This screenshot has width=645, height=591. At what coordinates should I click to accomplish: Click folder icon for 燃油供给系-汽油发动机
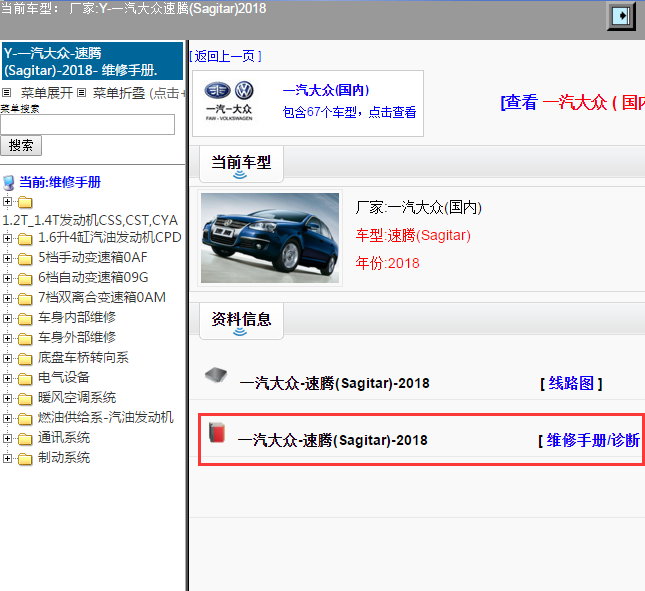pos(25,419)
